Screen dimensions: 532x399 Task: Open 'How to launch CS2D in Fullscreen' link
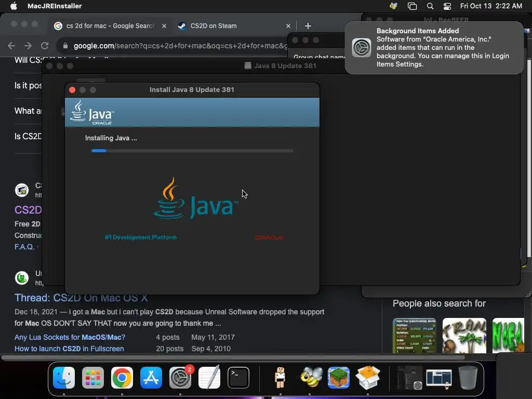(69, 349)
